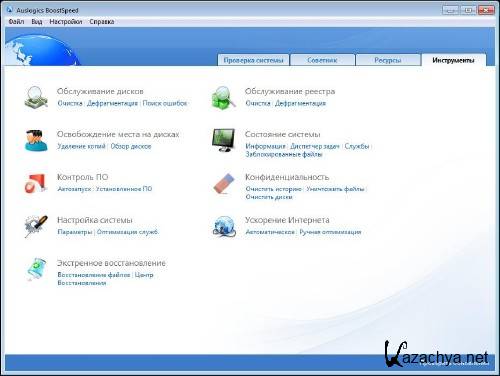This screenshot has width=500, height=376.
Task: Close the Auslogics BoostSpeed window
Action: point(485,10)
